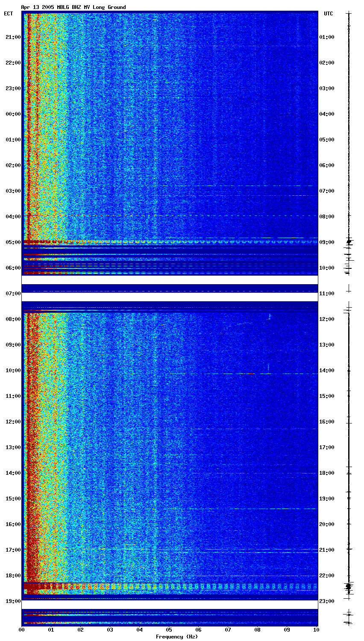Select the 15:00 ECT time label
The width and height of the screenshot is (364, 641).
[x=13, y=499]
